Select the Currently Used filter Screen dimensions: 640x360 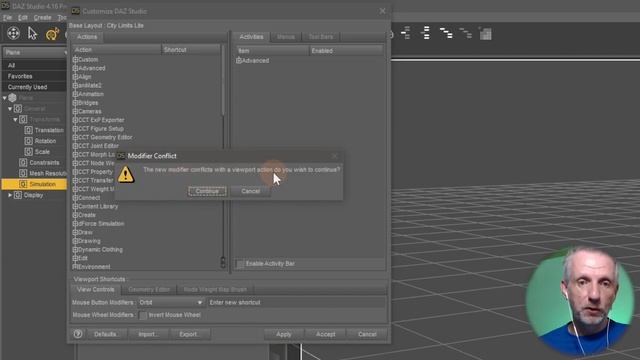pos(34,87)
